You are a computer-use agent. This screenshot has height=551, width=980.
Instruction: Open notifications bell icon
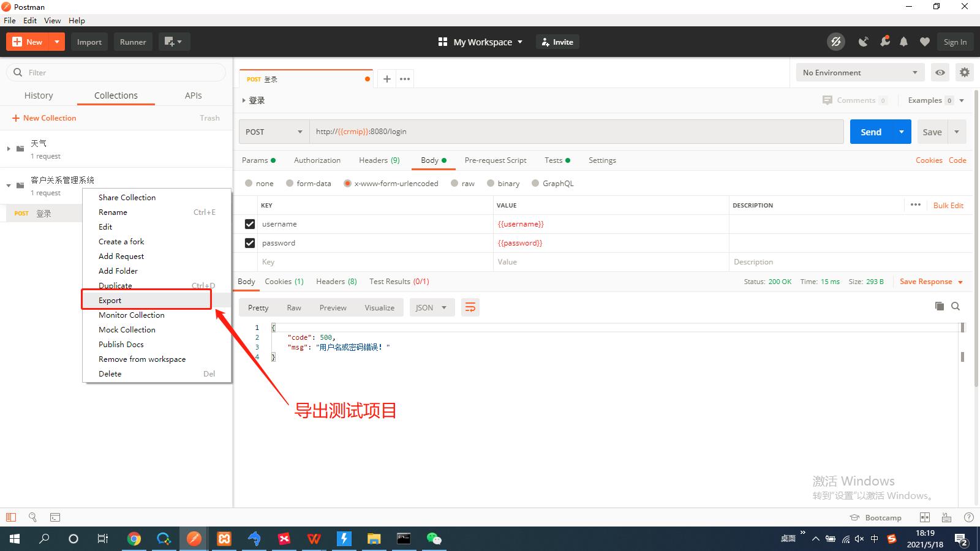click(903, 42)
